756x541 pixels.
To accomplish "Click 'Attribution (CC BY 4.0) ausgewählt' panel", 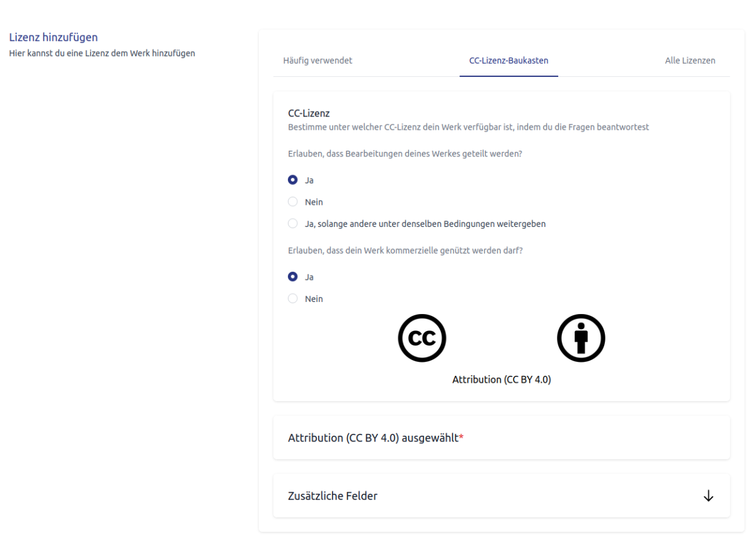I will click(501, 438).
